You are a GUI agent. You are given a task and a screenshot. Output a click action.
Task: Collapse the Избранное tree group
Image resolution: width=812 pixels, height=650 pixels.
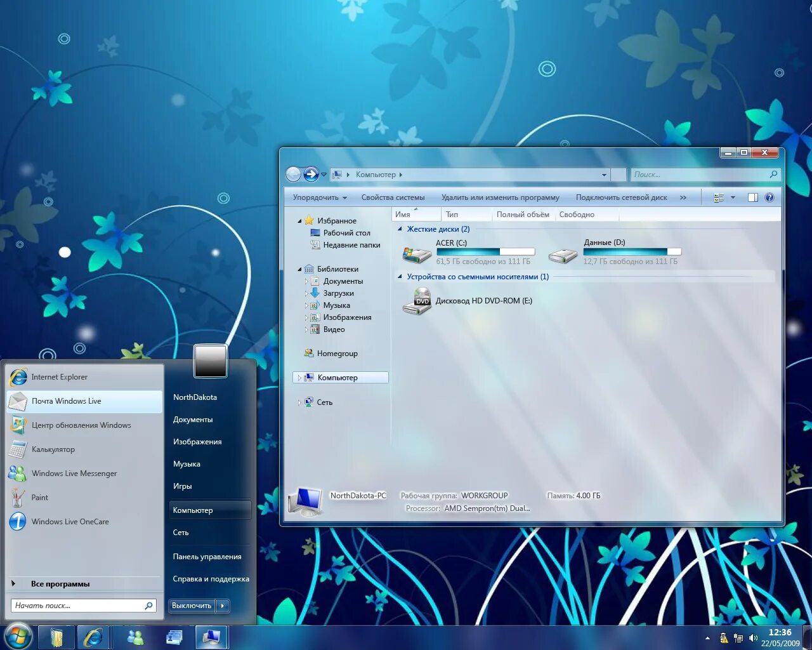(x=299, y=221)
